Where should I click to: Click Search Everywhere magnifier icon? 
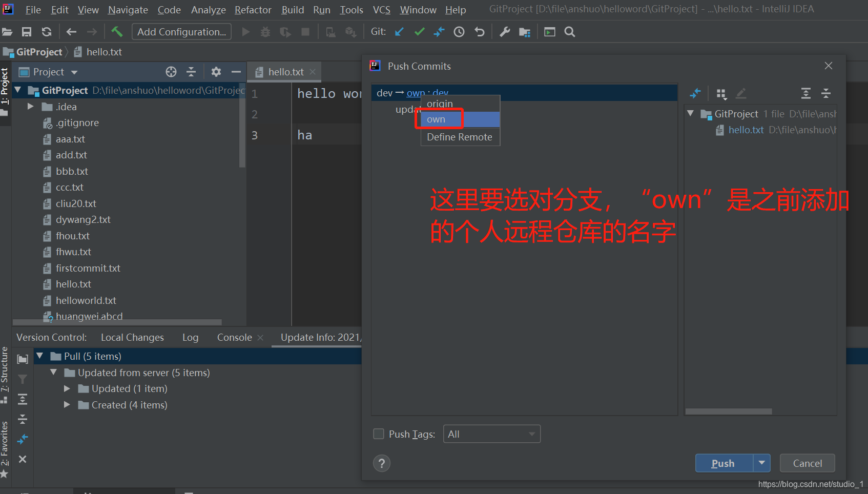coord(570,32)
